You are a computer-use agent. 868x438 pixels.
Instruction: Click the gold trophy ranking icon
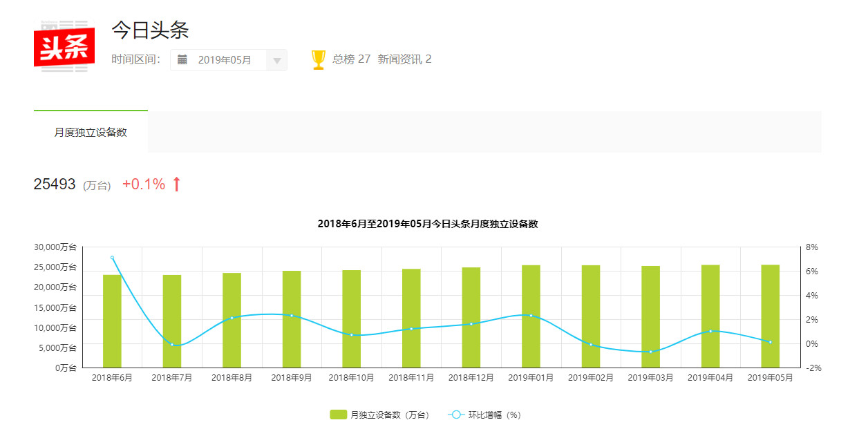[319, 59]
